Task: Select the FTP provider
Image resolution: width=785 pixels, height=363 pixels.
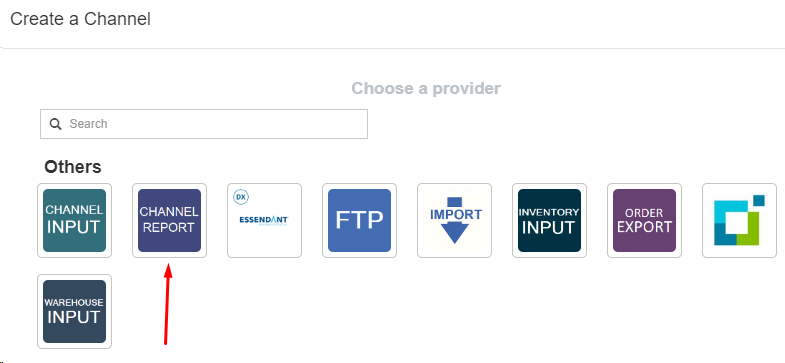Action: [x=359, y=220]
